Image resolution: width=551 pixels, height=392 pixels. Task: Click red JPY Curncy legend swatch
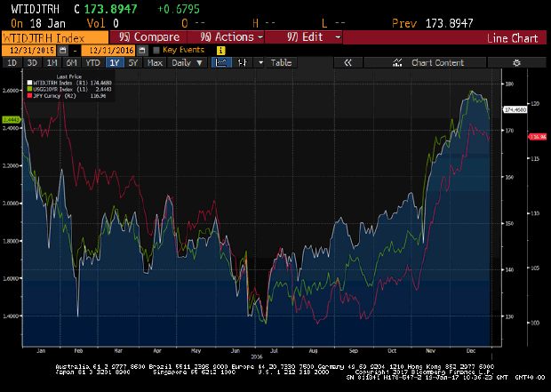pyautogui.click(x=29, y=96)
